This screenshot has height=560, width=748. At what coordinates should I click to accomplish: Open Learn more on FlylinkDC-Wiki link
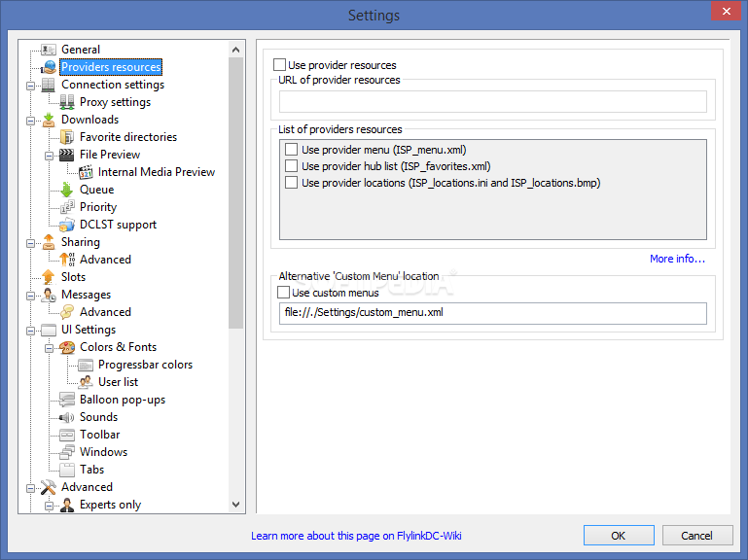tap(356, 536)
